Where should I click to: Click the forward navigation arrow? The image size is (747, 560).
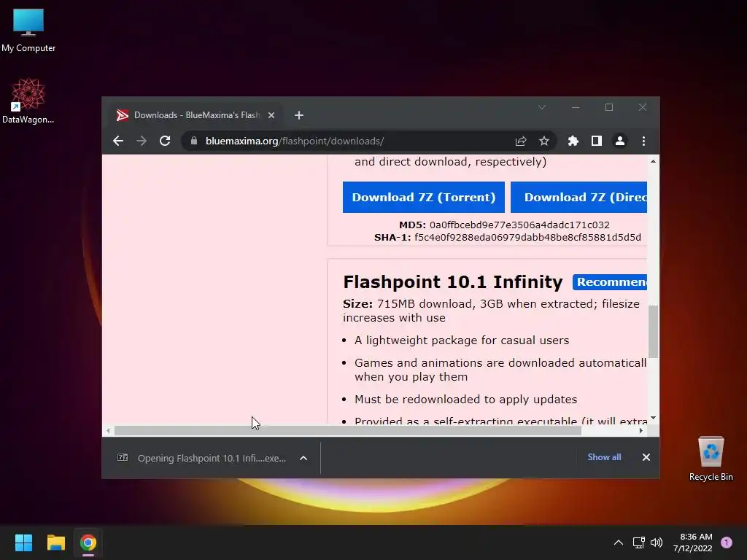142,141
